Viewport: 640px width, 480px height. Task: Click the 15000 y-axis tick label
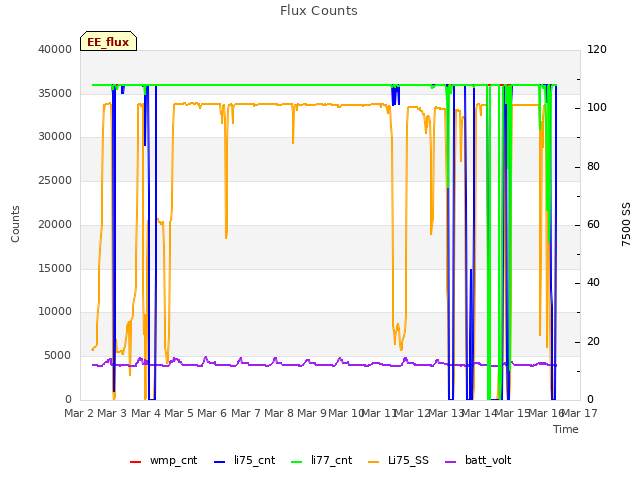click(55, 269)
